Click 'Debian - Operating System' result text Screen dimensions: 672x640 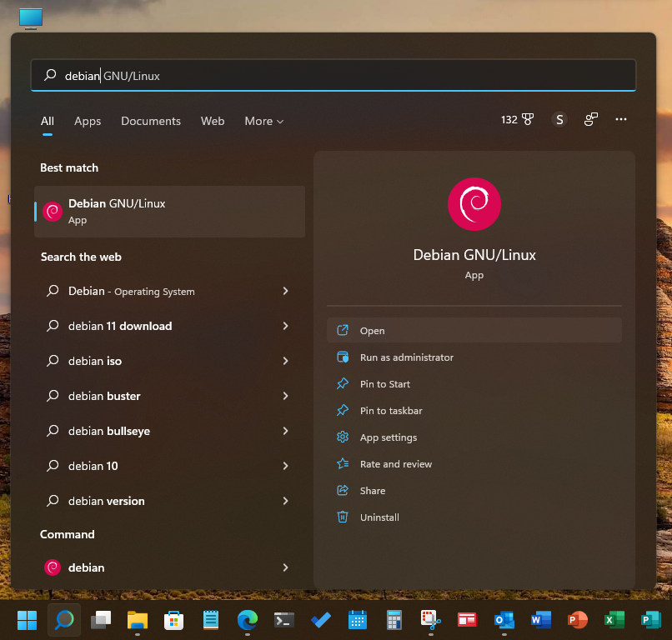coord(132,292)
